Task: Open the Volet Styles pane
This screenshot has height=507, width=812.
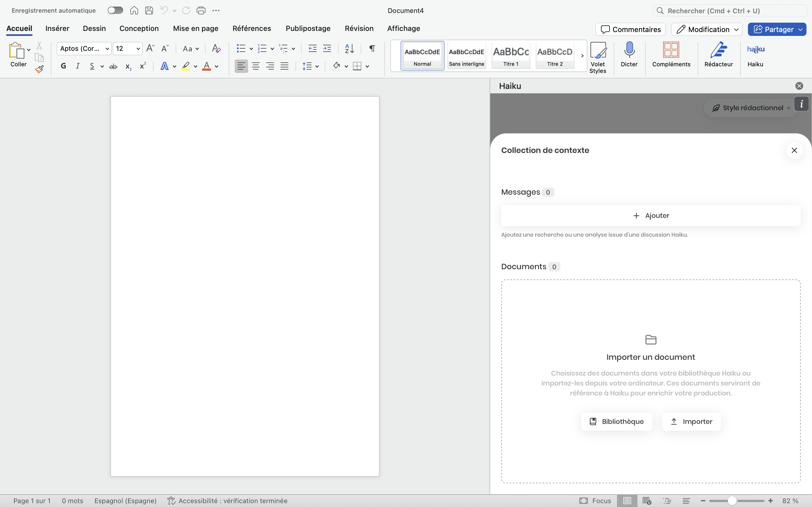Action: pyautogui.click(x=598, y=57)
